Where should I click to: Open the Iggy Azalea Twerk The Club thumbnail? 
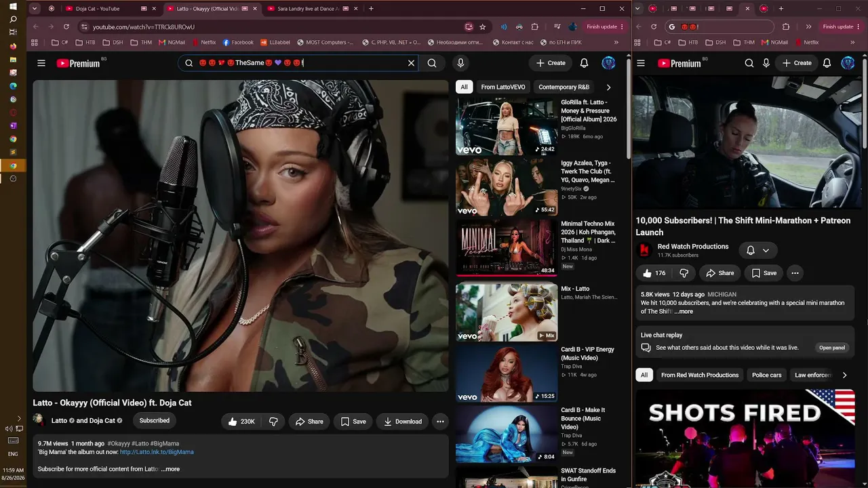click(507, 187)
